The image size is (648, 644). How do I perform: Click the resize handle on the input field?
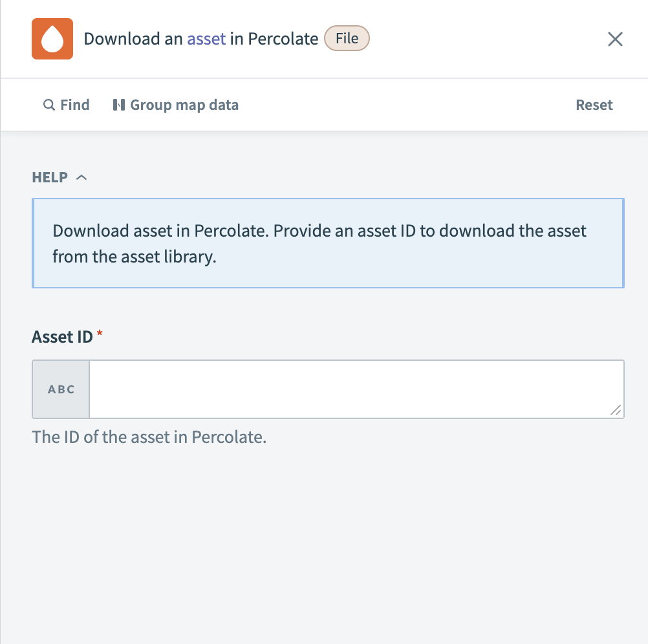(x=616, y=411)
